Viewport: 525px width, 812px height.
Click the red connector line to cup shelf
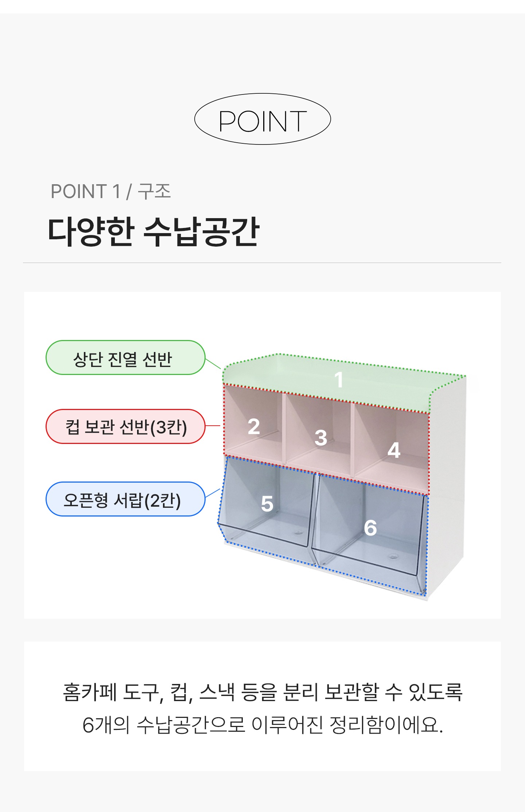pos(213,426)
